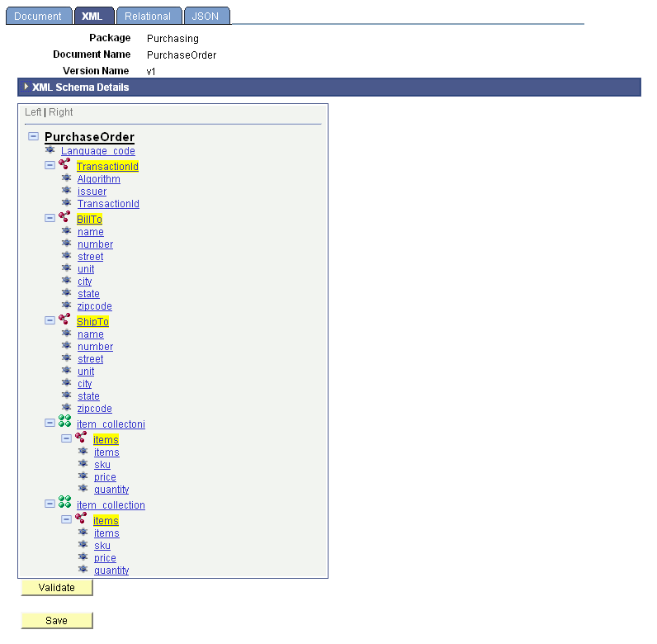Click the Left link

[x=33, y=112]
